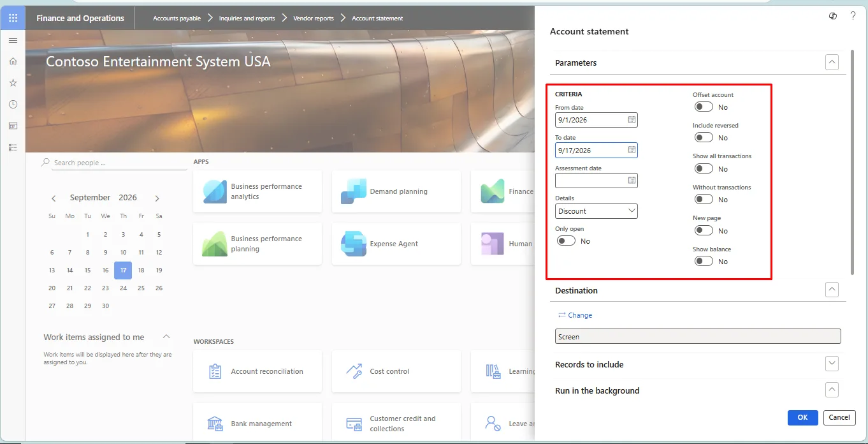The height and width of the screenshot is (444, 868).
Task: Toggle New page switch
Action: [x=704, y=231]
